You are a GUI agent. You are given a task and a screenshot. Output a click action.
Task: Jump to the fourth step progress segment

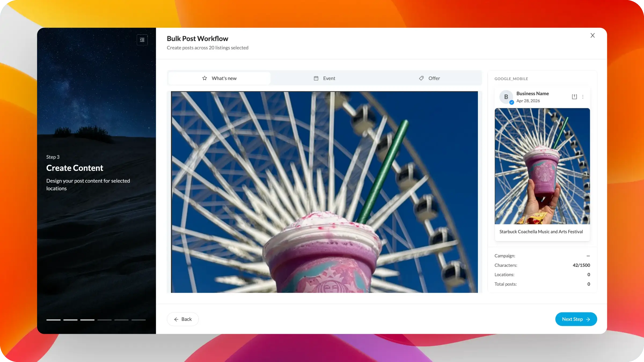pos(104,320)
